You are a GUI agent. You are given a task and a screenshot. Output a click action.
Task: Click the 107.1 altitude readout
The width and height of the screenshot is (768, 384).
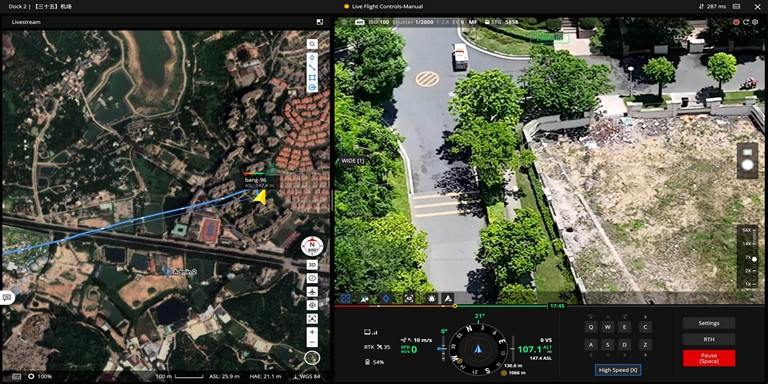point(529,350)
